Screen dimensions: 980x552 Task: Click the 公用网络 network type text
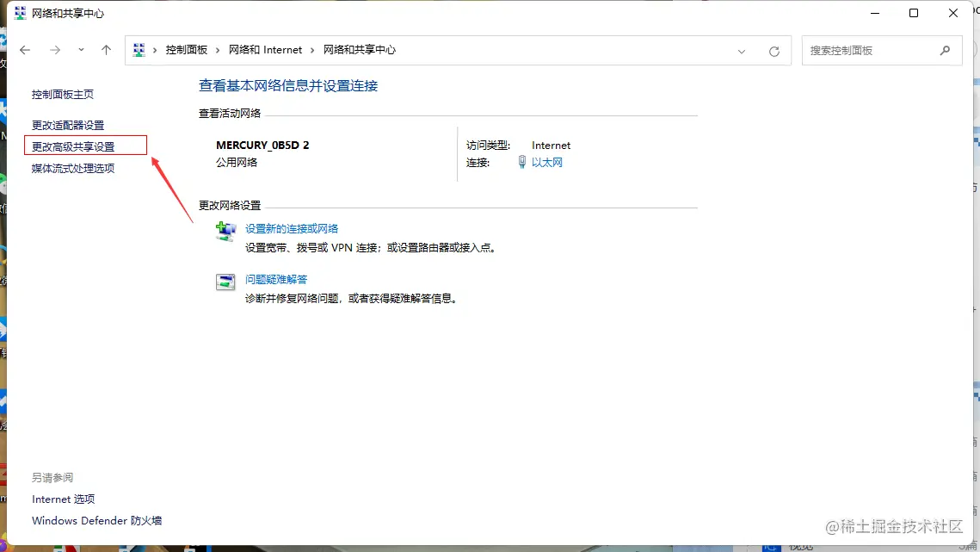237,163
